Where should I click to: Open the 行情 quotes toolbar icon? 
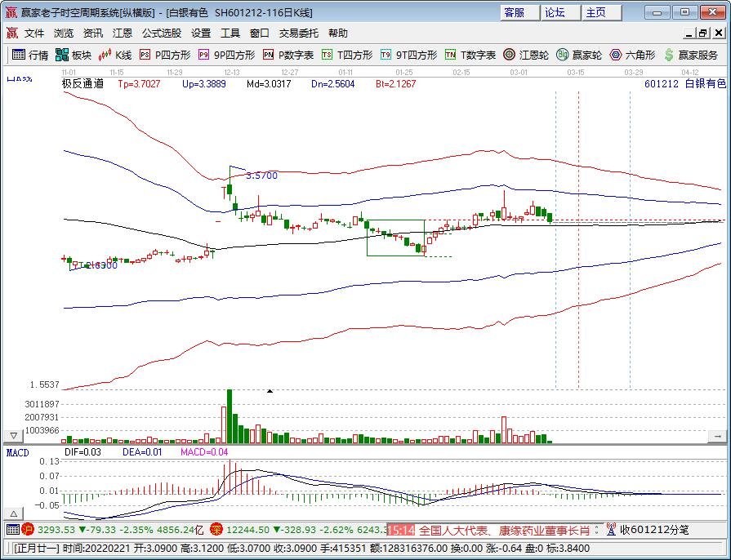point(30,55)
